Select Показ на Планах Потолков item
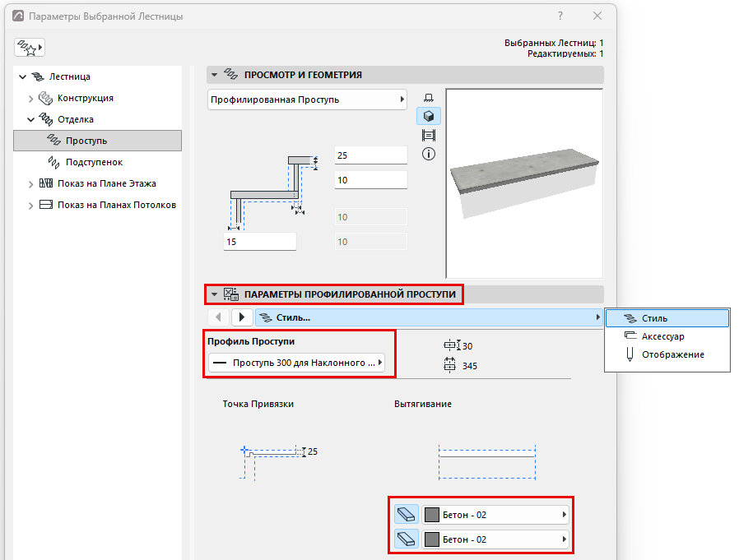The width and height of the screenshot is (739, 560). pyautogui.click(x=116, y=205)
